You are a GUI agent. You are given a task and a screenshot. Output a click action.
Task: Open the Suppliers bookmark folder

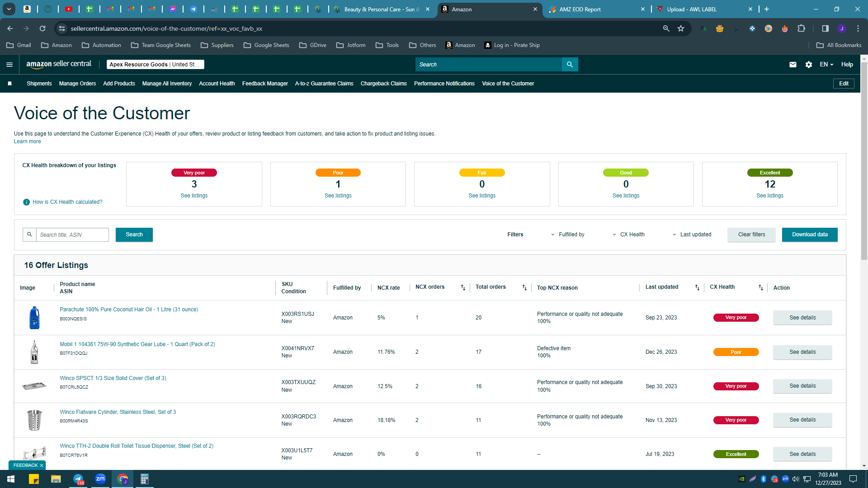pyautogui.click(x=217, y=45)
